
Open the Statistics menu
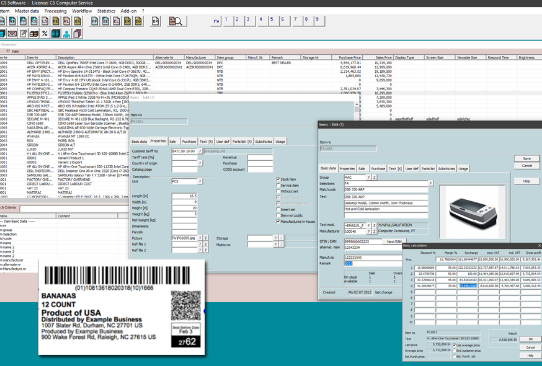pos(106,11)
